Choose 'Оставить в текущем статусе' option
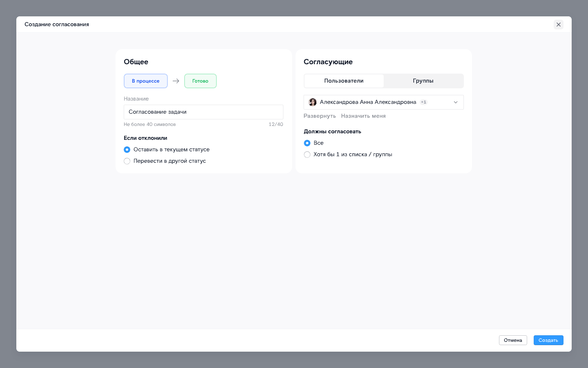588x368 pixels. pos(127,150)
